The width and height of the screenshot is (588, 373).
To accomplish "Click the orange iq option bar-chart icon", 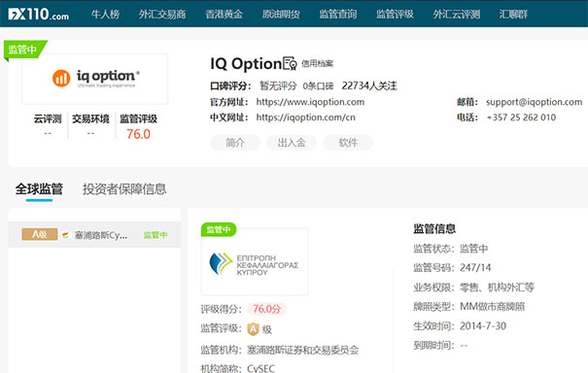I will [61, 79].
